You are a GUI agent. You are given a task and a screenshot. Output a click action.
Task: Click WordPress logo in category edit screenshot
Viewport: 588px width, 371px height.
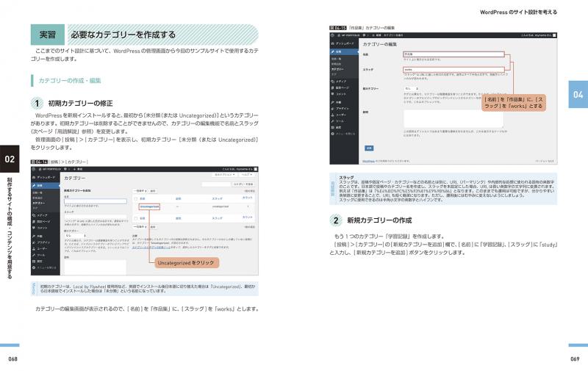(x=332, y=35)
